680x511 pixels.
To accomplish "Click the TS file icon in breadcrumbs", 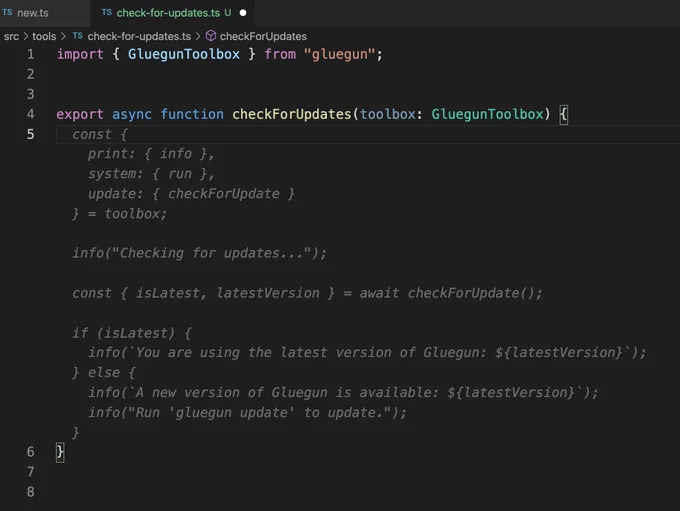I will [78, 36].
